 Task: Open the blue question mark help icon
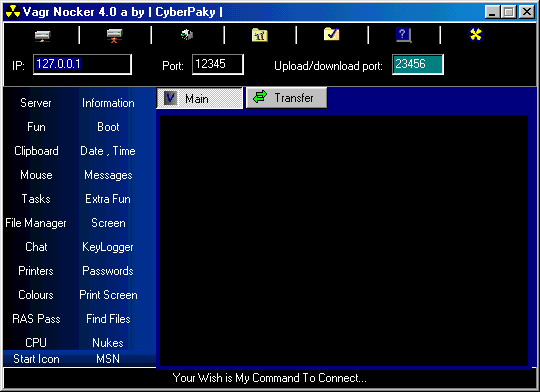(403, 35)
